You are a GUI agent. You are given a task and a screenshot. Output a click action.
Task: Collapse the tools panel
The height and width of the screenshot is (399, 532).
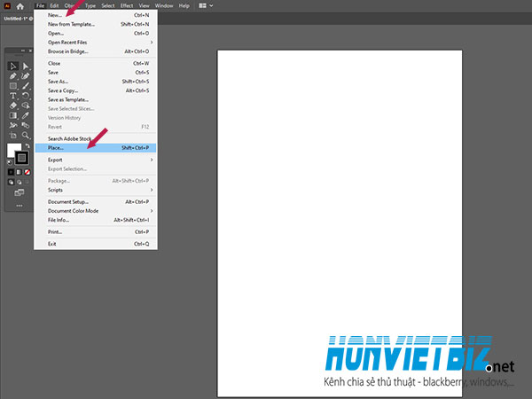tap(23, 51)
